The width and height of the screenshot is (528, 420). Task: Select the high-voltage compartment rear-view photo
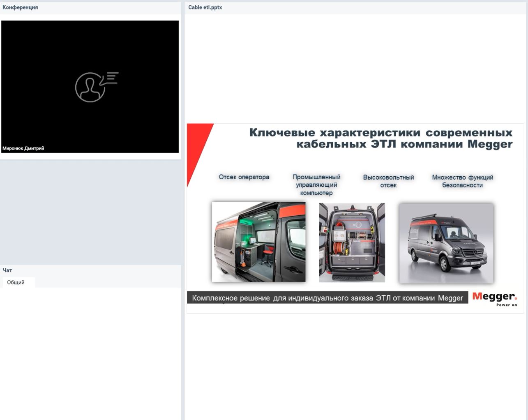pos(352,241)
